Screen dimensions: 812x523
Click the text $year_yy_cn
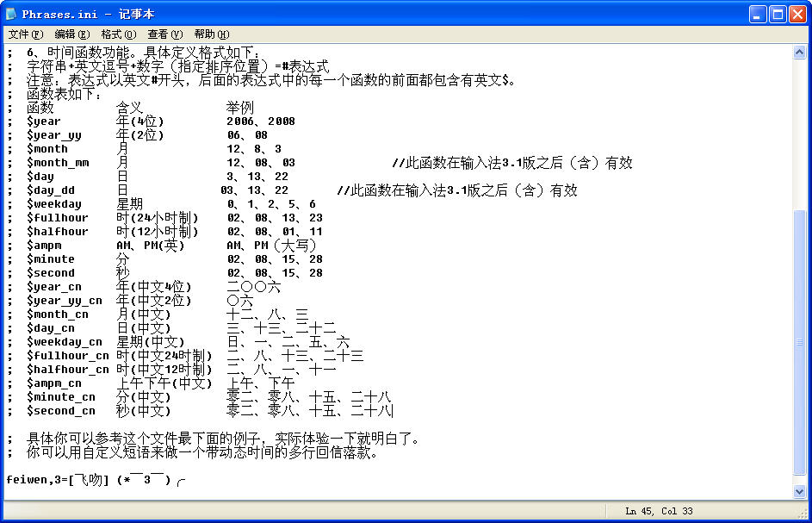[65, 301]
